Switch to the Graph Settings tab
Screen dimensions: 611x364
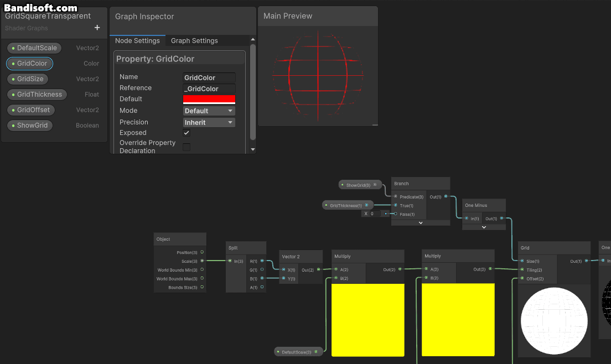click(194, 40)
